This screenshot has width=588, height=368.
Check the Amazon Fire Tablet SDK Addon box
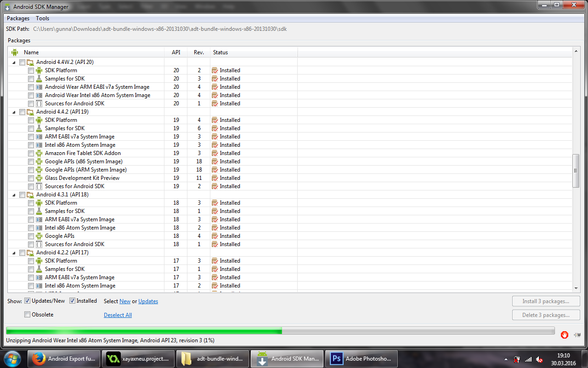[31, 153]
